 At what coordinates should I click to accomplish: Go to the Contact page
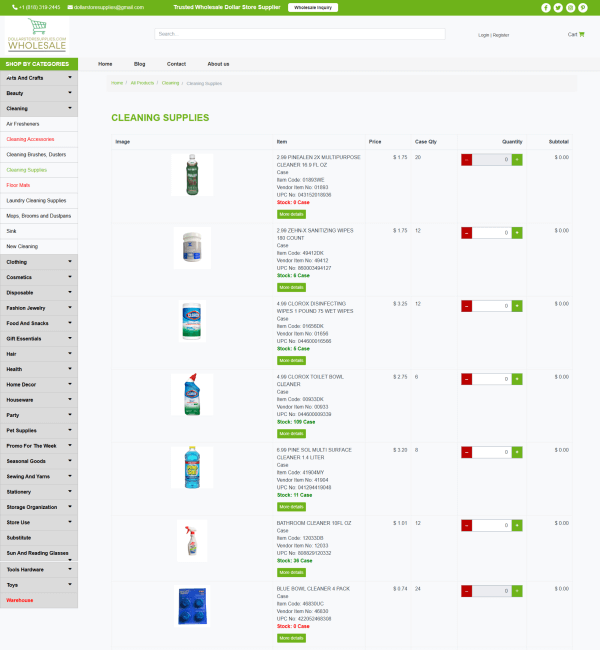[x=176, y=64]
